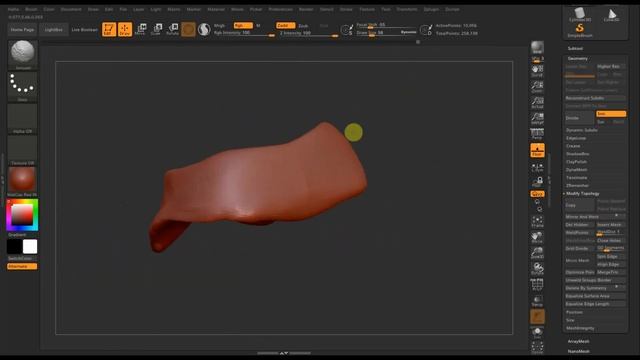
Task: Activate the Scale gizmo tool
Action: click(156, 29)
